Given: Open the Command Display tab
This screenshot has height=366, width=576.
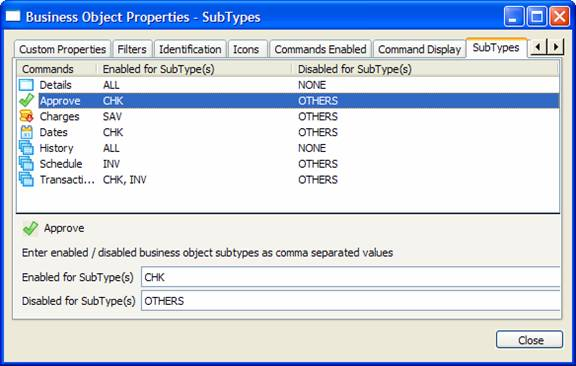Looking at the screenshot, I should click(x=420, y=49).
